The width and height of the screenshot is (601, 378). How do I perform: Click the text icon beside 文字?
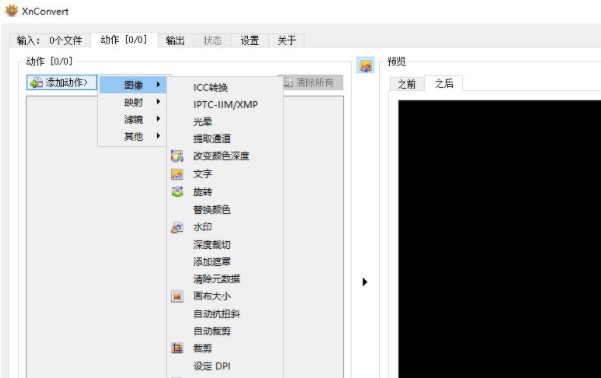(177, 174)
